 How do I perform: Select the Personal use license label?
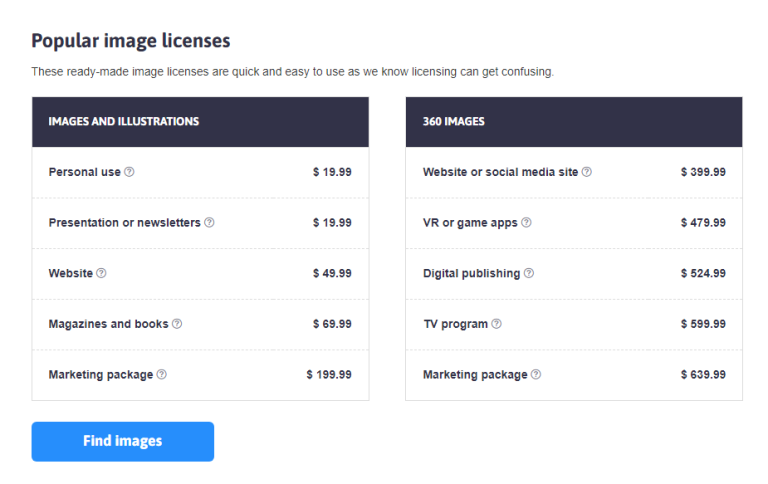84,172
